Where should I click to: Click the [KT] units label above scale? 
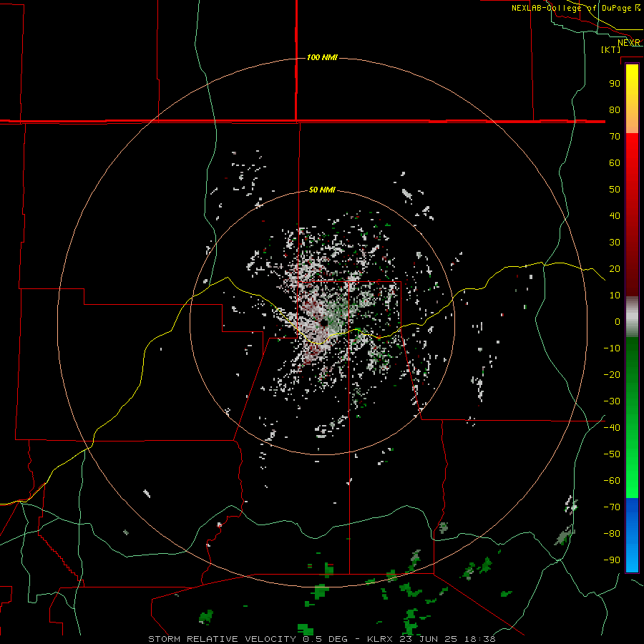[611, 49]
